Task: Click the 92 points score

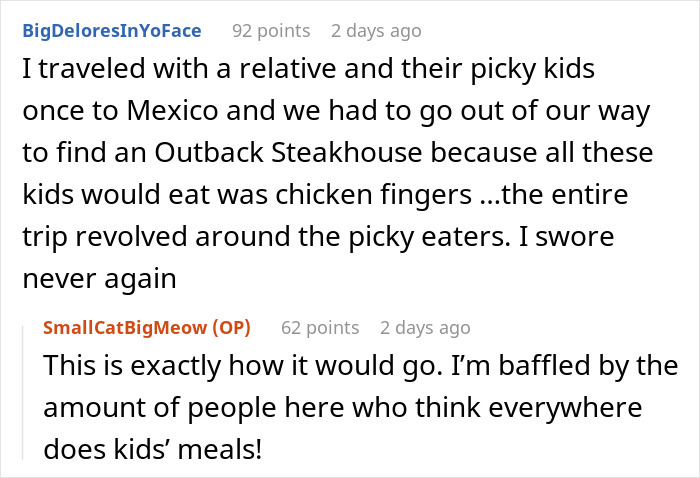Action: point(270,31)
